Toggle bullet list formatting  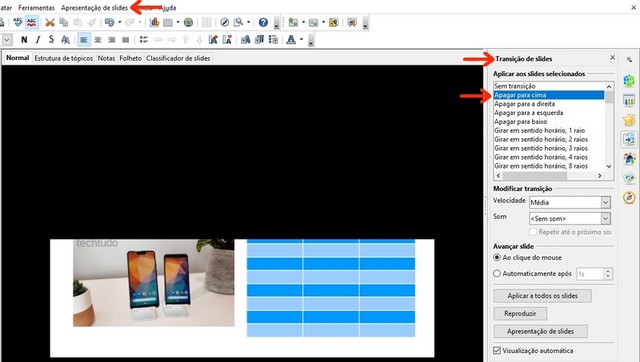[x=144, y=40]
